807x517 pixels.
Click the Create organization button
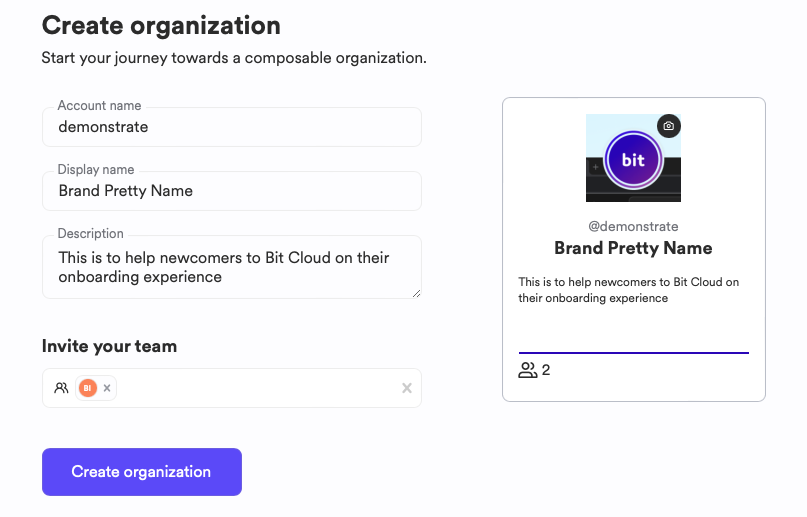[142, 472]
